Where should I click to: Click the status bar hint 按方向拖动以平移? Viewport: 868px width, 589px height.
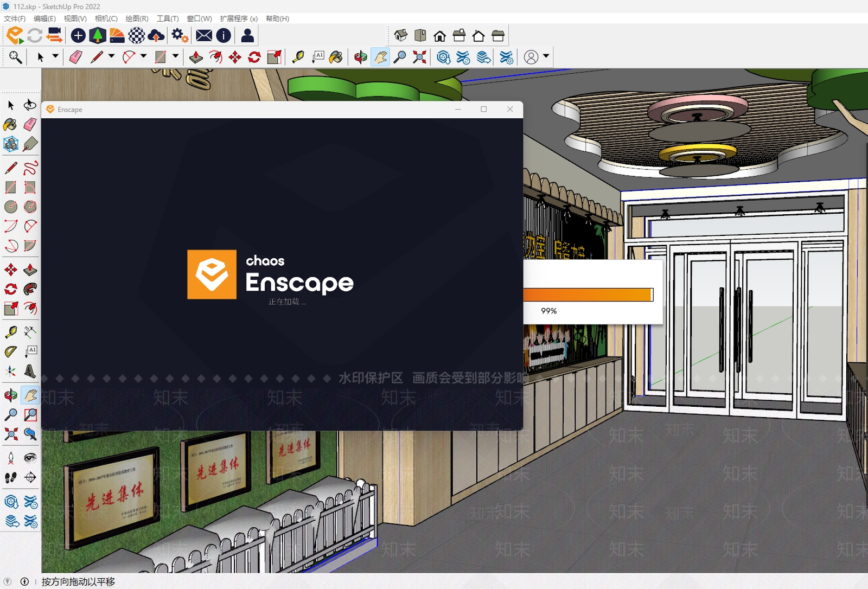point(78,581)
